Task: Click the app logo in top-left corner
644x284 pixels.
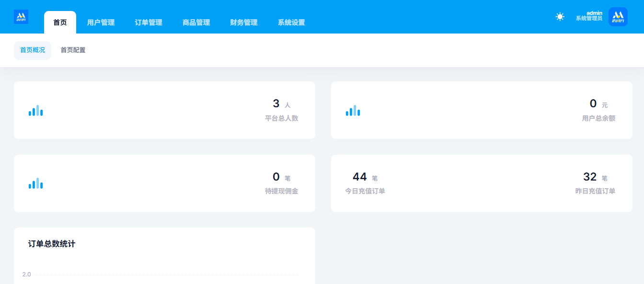Action: point(21,17)
